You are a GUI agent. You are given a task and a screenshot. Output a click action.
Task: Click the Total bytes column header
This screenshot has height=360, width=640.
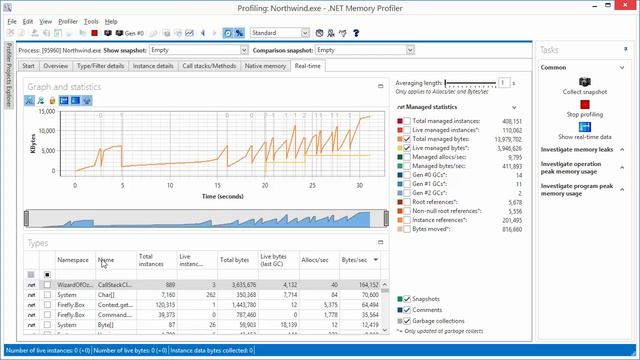[238, 260]
